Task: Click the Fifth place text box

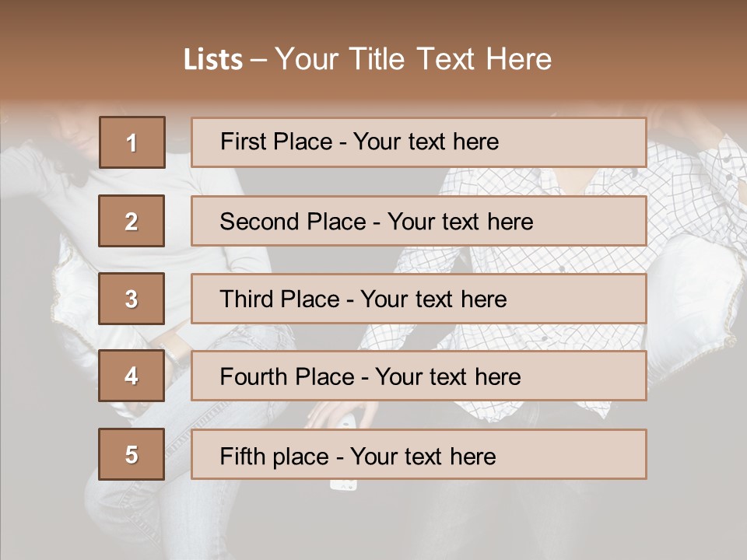Action: pyautogui.click(x=419, y=454)
